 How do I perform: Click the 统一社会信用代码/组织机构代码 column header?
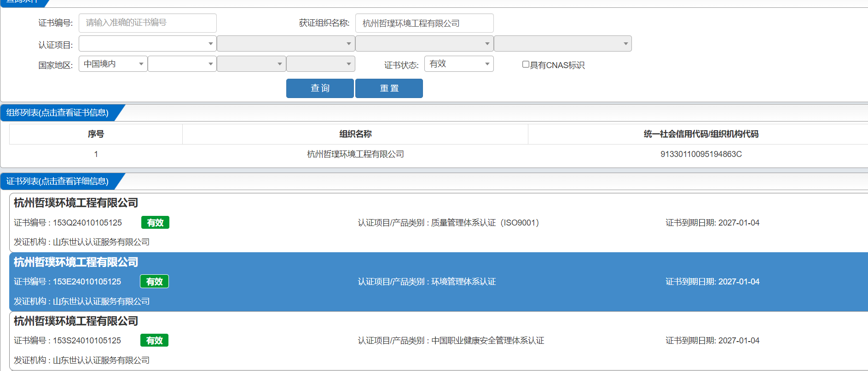tap(701, 134)
